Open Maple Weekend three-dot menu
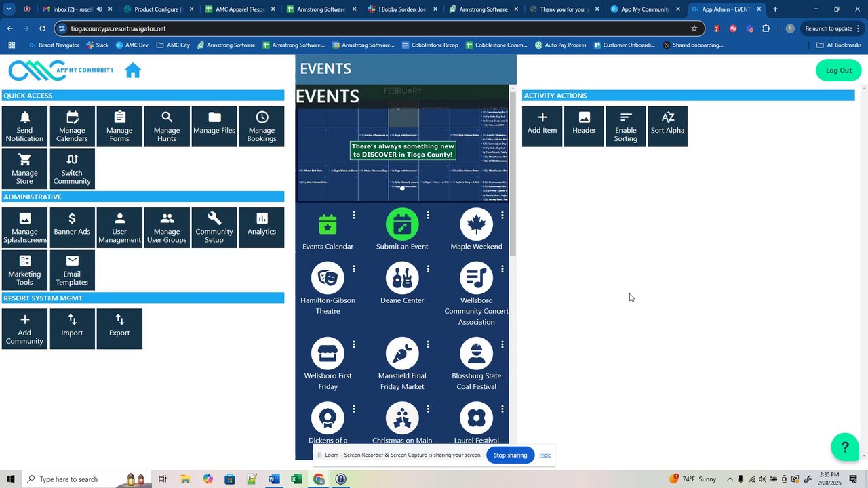Screen dimensions: 868x488 [502, 215]
